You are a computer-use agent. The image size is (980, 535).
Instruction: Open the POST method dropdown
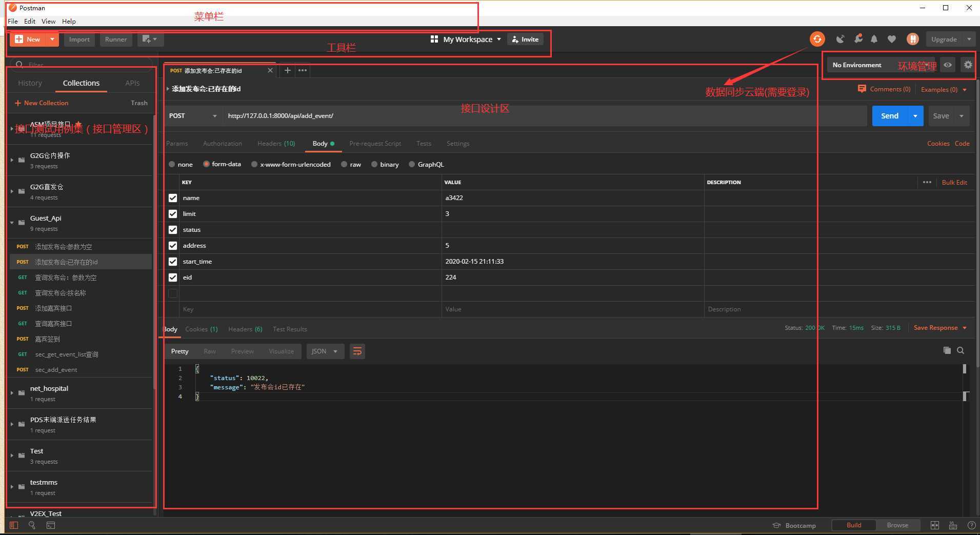pos(193,116)
